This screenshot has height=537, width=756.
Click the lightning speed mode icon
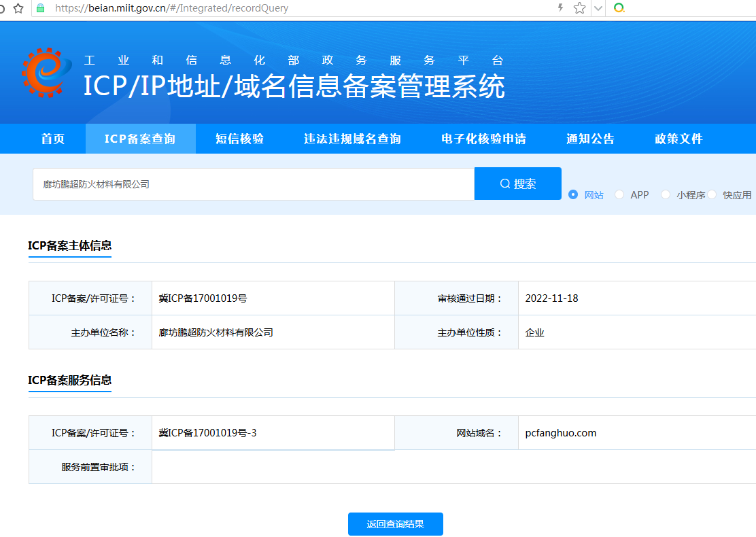(560, 7)
